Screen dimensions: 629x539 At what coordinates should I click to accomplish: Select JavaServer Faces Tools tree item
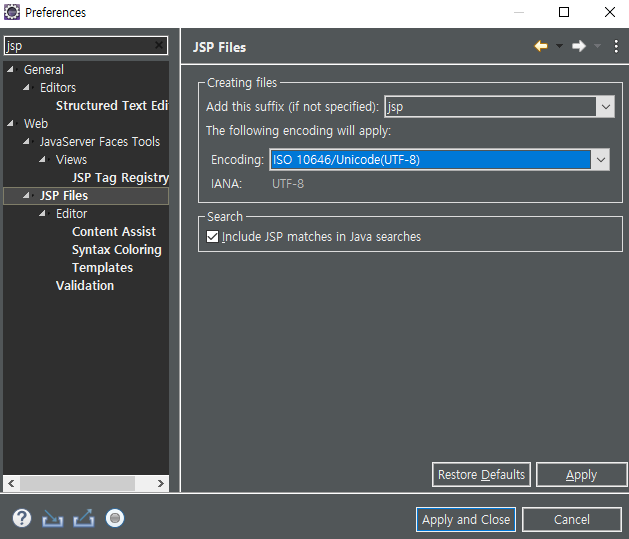tap(99, 141)
